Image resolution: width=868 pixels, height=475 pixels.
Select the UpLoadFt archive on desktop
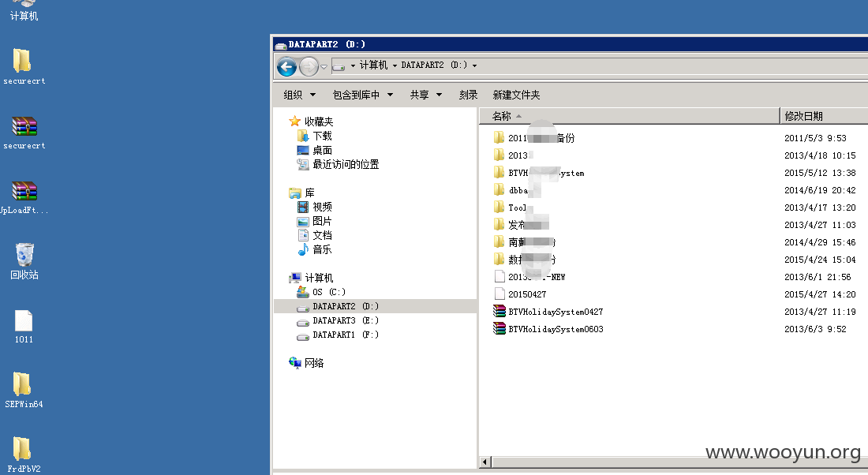pyautogui.click(x=24, y=197)
